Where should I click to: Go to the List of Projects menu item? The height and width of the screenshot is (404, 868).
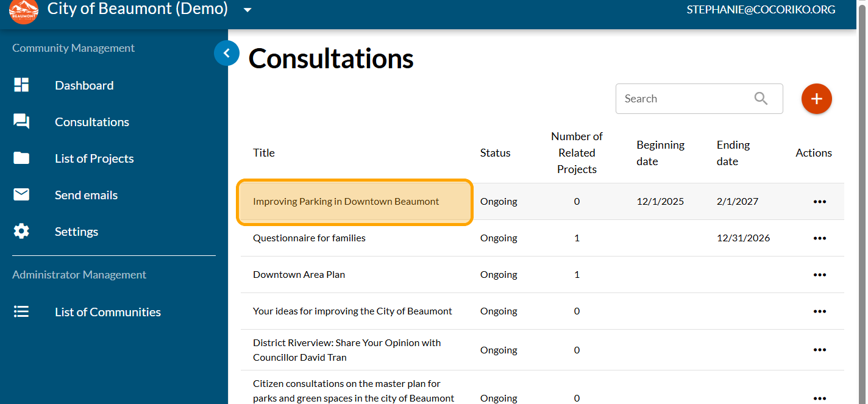click(x=94, y=158)
